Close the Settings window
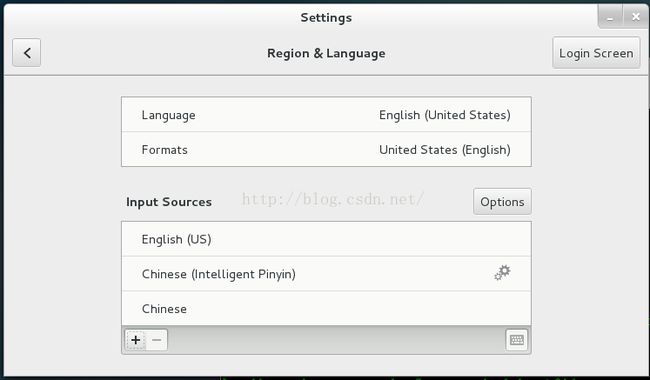This screenshot has width=650, height=380. click(635, 17)
